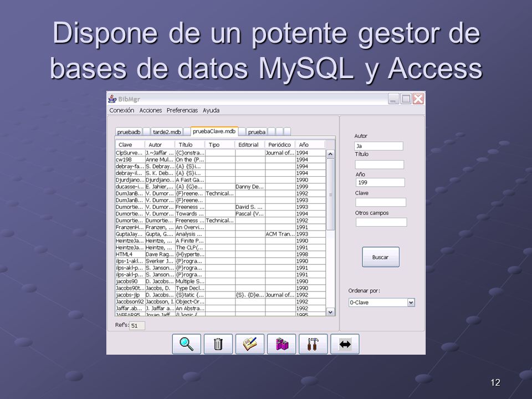Click the trash can delete icon
This screenshot has width=532, height=399.
point(218,344)
